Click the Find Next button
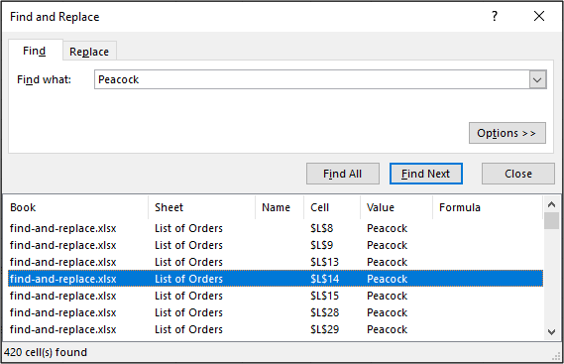The width and height of the screenshot is (564, 364). point(426,174)
